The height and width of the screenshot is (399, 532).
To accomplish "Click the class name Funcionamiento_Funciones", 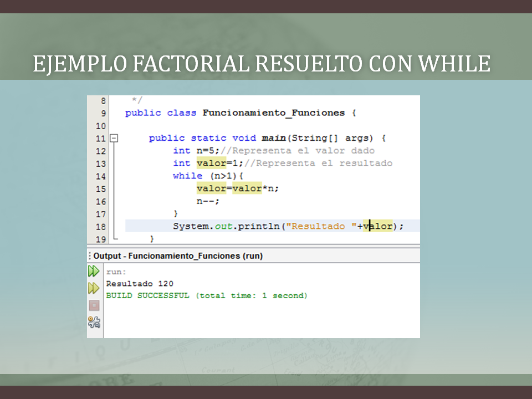I will 266,112.
